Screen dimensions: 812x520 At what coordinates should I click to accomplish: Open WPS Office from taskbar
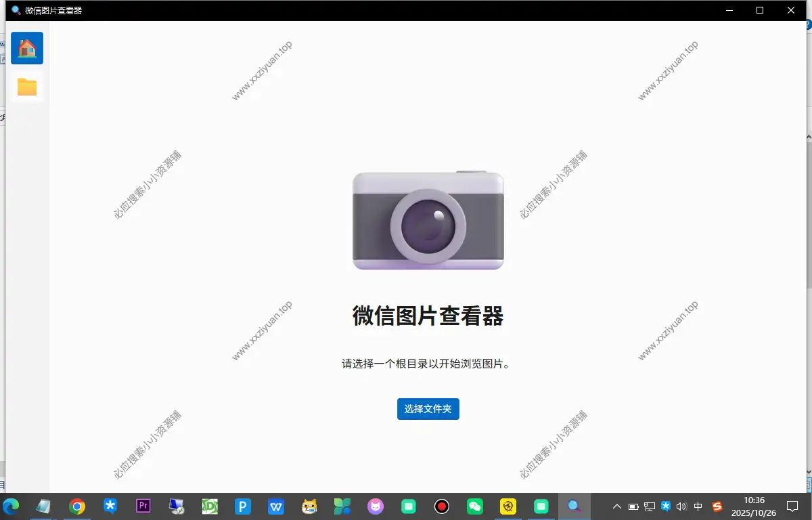pyautogui.click(x=276, y=506)
